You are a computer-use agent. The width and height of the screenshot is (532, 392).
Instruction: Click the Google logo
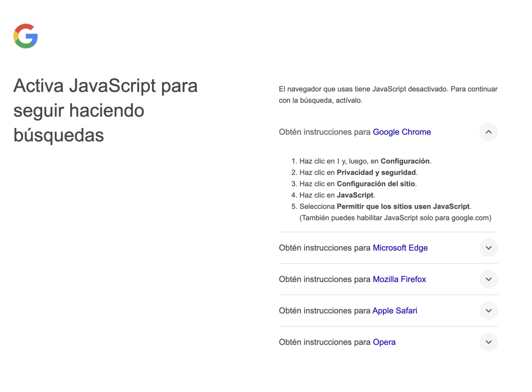click(26, 36)
